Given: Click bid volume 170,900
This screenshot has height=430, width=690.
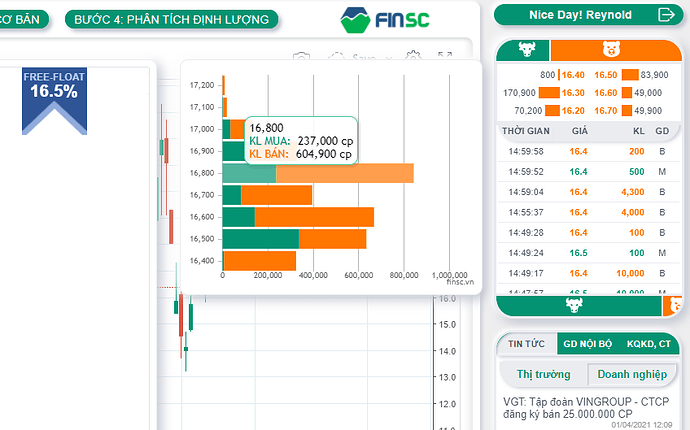Looking at the screenshot, I should [x=519, y=93].
